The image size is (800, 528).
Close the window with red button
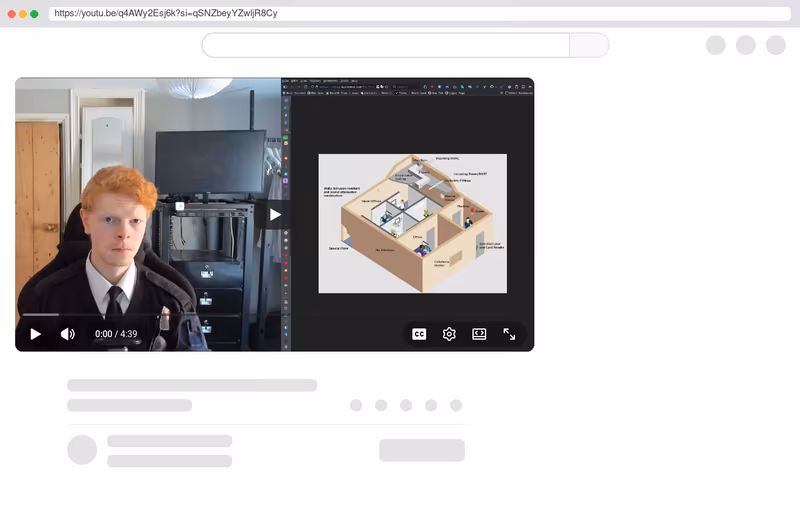click(x=12, y=14)
